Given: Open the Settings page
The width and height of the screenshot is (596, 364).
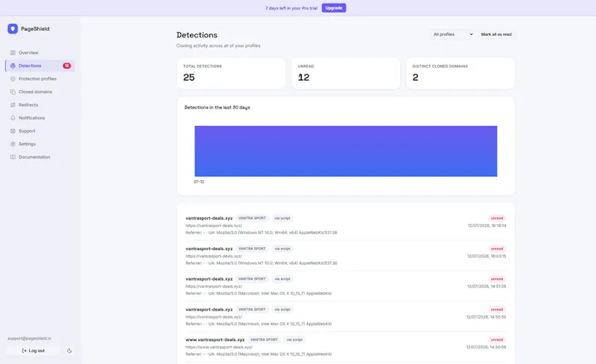Looking at the screenshot, I should tap(40, 144).
